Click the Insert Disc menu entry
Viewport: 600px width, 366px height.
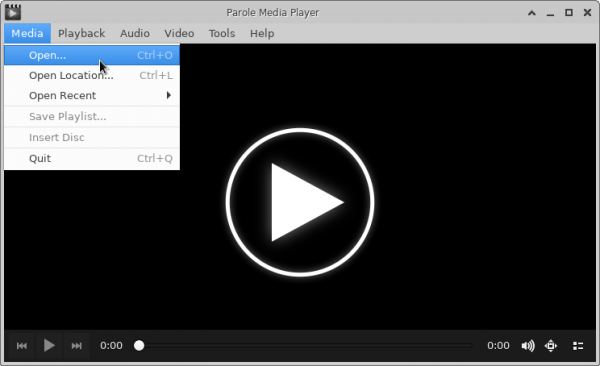tap(92, 137)
